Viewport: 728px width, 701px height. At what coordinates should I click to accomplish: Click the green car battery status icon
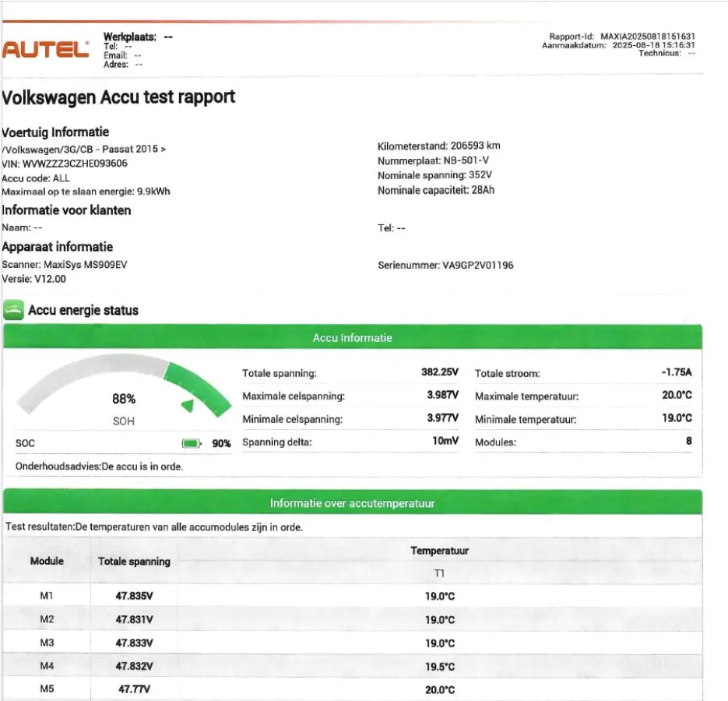coord(13,310)
